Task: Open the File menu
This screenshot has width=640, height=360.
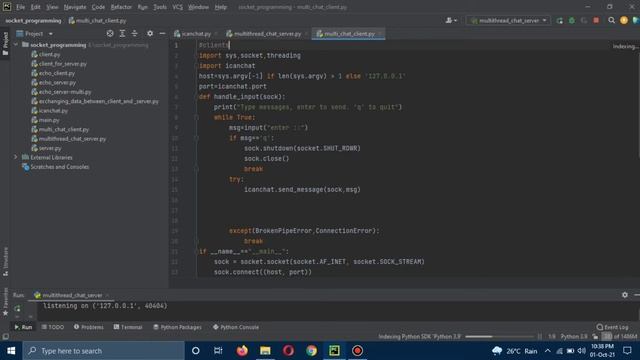Action: pos(20,7)
